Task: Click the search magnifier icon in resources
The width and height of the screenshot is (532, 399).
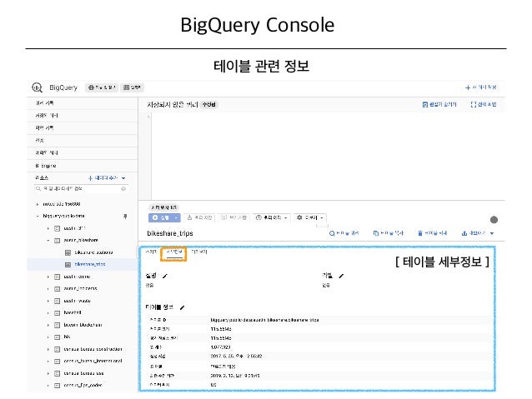Action: pyautogui.click(x=38, y=188)
